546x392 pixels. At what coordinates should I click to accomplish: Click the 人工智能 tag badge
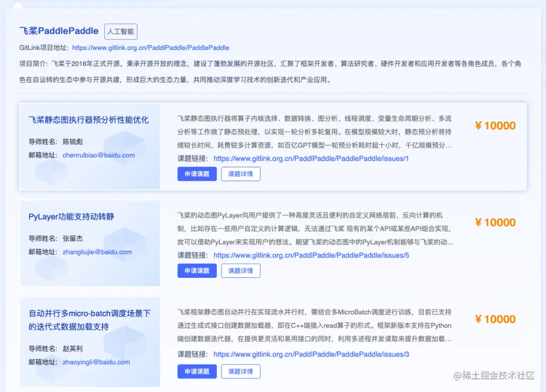pyautogui.click(x=121, y=32)
